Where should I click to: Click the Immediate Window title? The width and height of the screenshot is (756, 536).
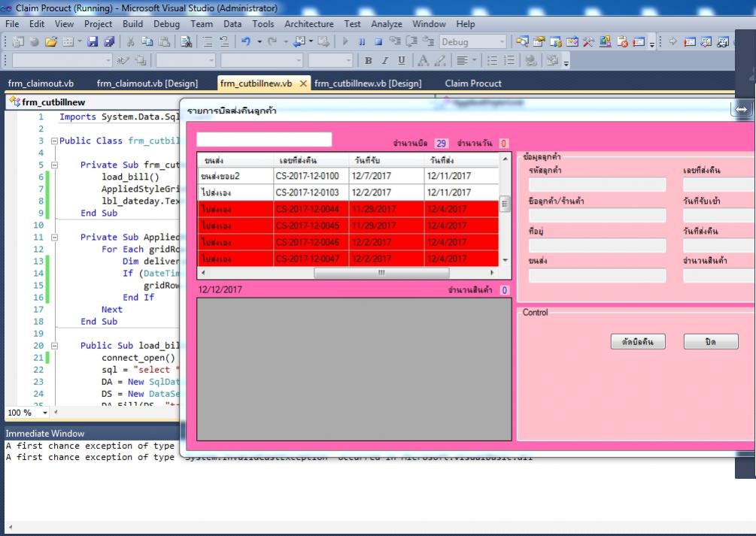click(45, 433)
